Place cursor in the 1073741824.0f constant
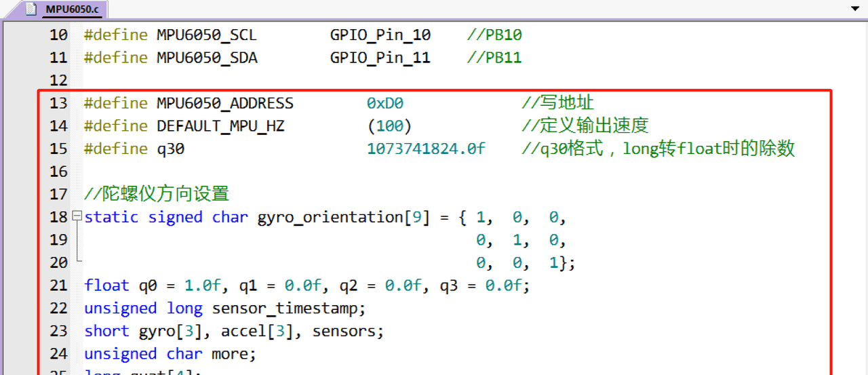Viewport: 868px width, 375px height. (426, 149)
